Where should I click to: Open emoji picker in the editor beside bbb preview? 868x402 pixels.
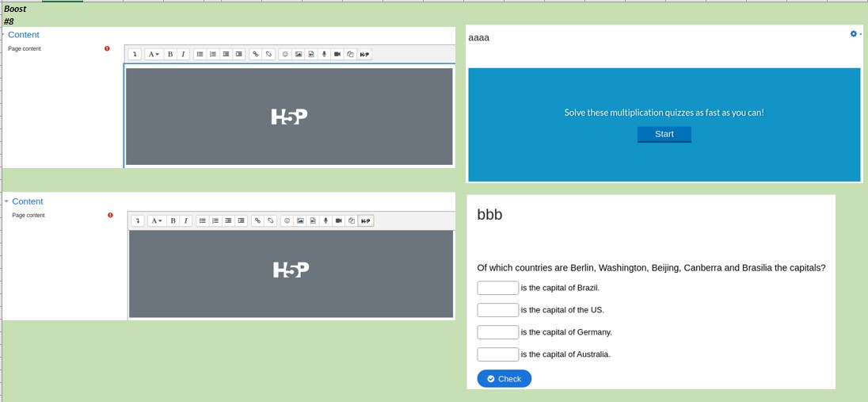click(x=287, y=220)
